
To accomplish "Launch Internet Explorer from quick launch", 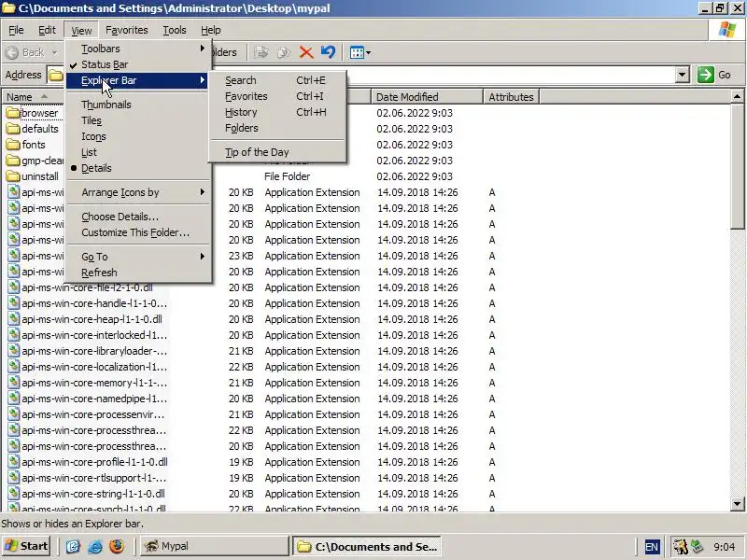I will point(95,546).
